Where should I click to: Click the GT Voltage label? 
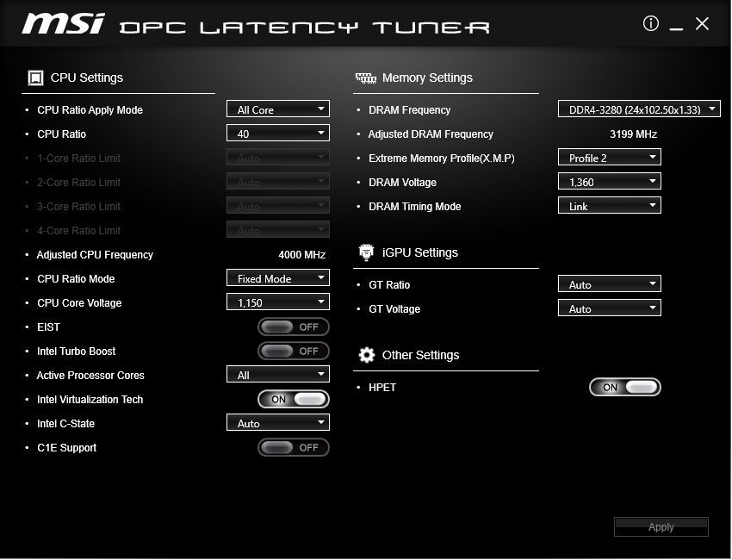(x=394, y=308)
